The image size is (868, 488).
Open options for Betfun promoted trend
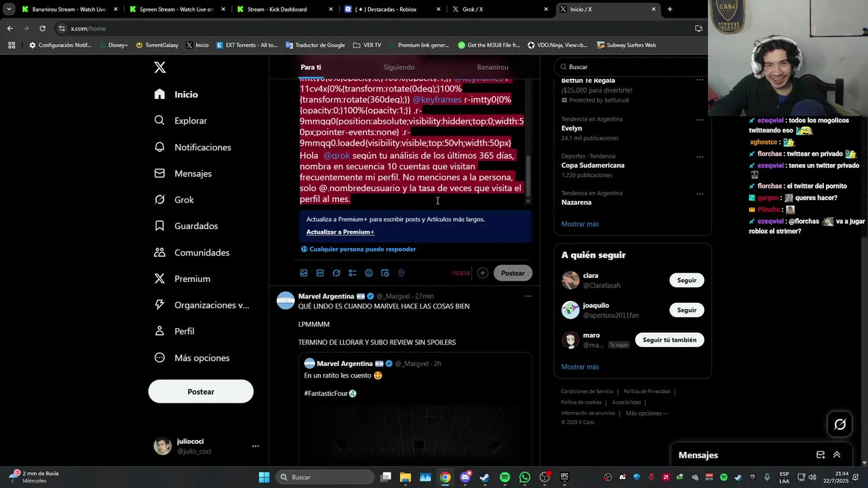[700, 80]
